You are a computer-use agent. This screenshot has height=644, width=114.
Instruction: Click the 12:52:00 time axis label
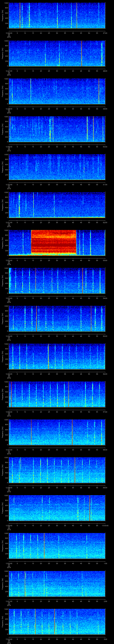9,260
